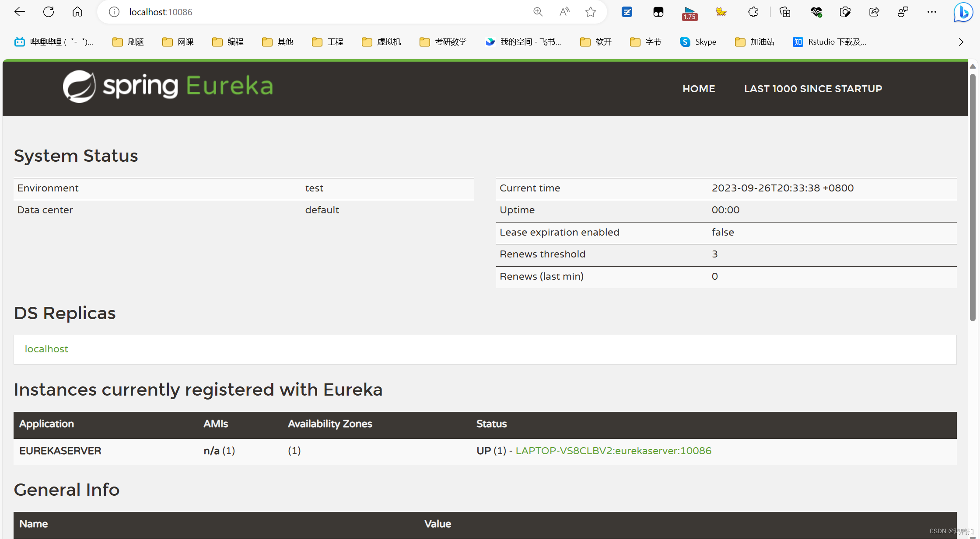Expand the 网课 bookmark folder
The height and width of the screenshot is (539, 980).
178,42
